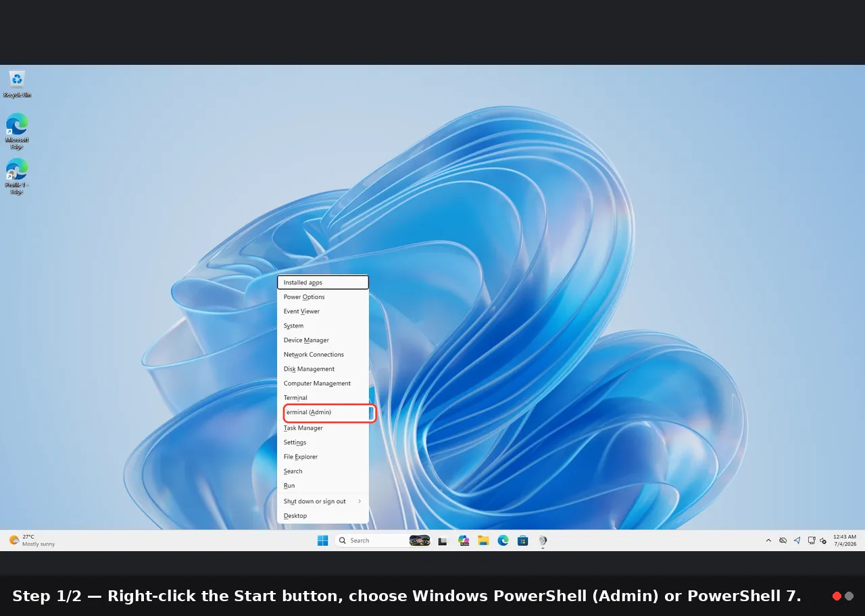The image size is (865, 616).
Task: Launch Microsoft Edge from the taskbar
Action: coord(503,540)
